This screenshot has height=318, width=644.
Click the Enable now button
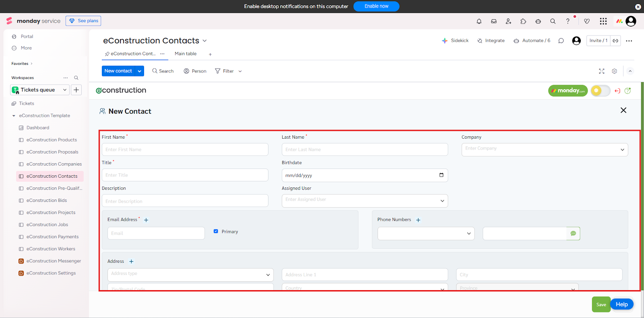tap(376, 6)
